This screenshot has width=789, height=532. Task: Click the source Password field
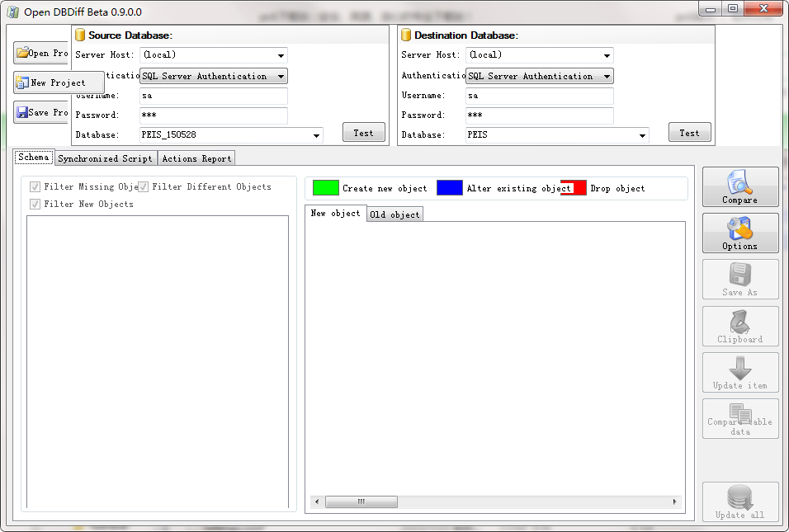pos(214,115)
